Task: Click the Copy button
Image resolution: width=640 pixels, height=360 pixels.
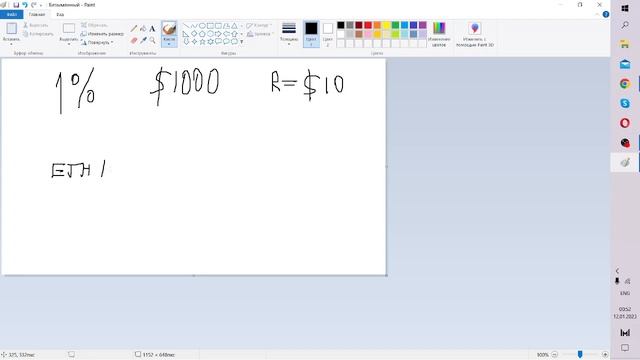Action: (38, 34)
